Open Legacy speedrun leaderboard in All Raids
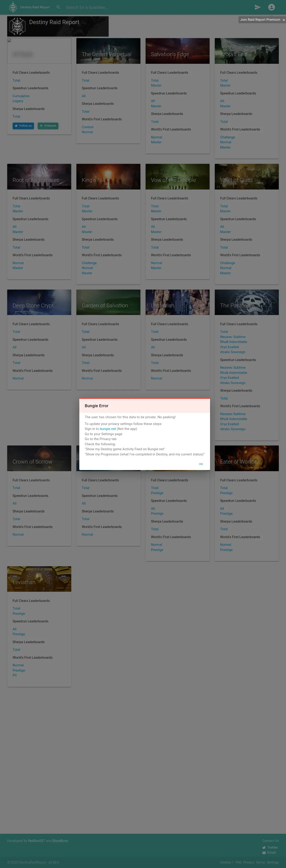Viewport: 286px width, 868px height. click(x=18, y=101)
